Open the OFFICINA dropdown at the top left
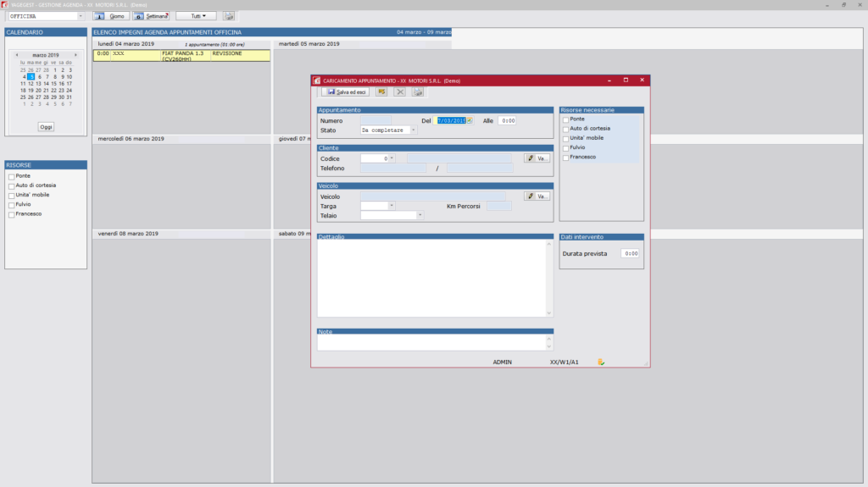This screenshot has width=868, height=487. coord(81,16)
